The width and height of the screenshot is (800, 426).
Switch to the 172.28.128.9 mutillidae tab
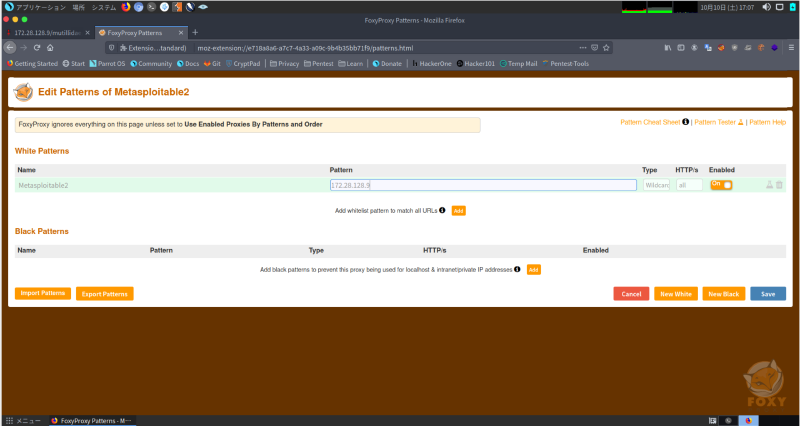coord(45,32)
